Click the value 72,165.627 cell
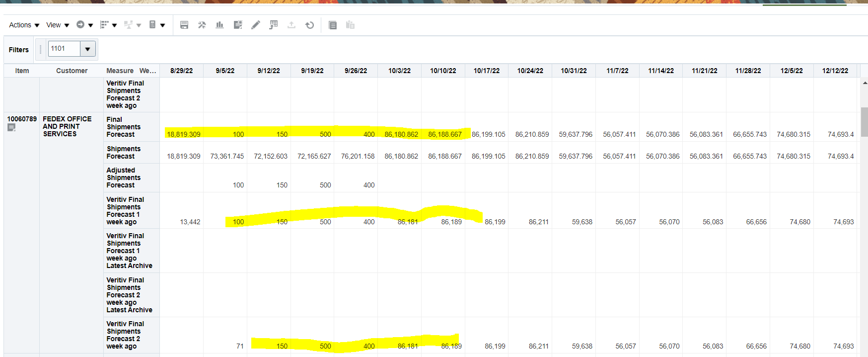Viewport: 868px width, 357px height. click(314, 156)
